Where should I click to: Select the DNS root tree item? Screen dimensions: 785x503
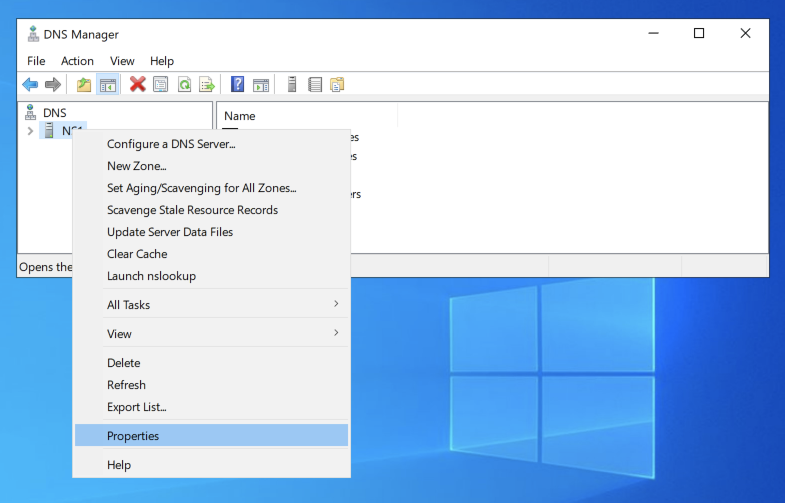(x=54, y=113)
